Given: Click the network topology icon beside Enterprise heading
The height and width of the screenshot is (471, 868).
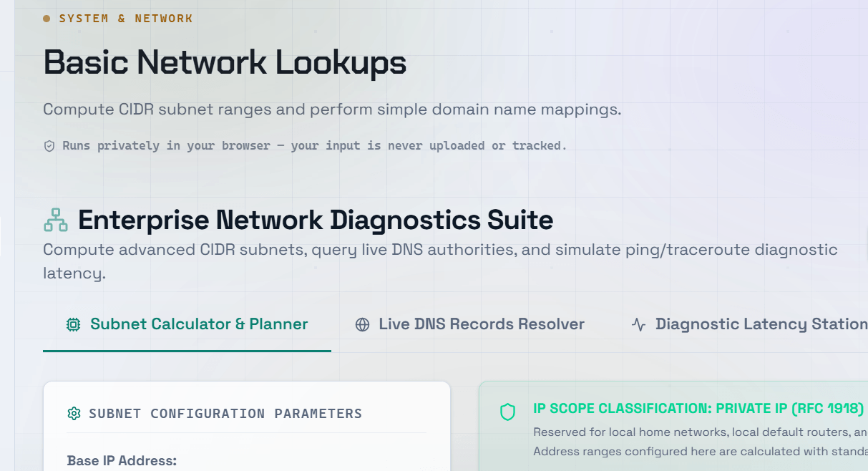Looking at the screenshot, I should 55,220.
